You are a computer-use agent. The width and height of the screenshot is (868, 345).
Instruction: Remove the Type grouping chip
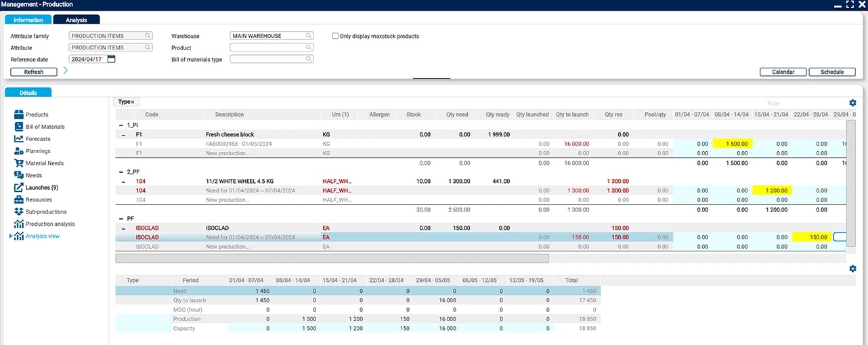pyautogui.click(x=133, y=102)
